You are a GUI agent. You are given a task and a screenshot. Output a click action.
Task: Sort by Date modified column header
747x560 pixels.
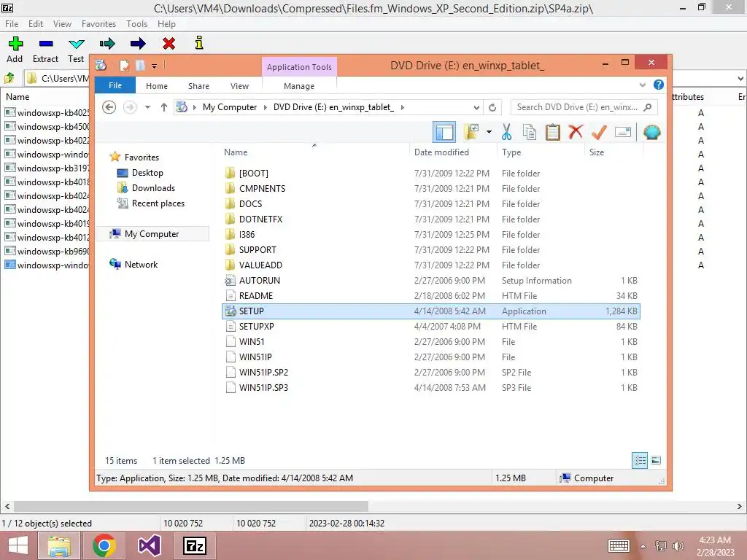(452, 152)
